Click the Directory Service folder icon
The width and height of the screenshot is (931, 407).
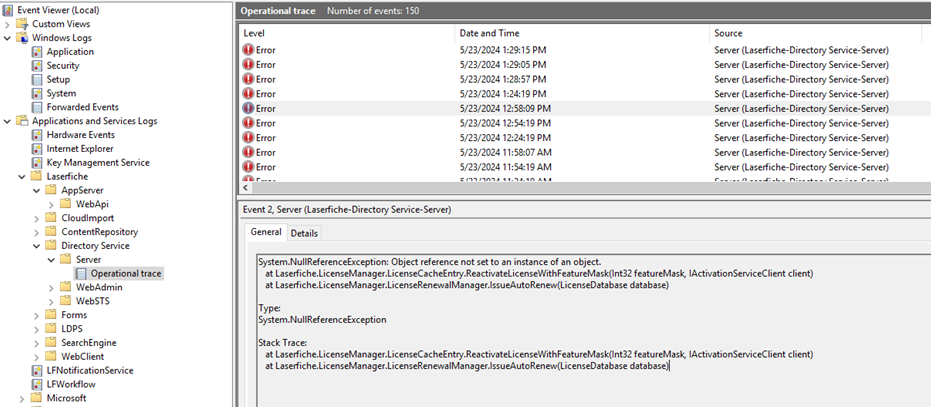point(51,246)
